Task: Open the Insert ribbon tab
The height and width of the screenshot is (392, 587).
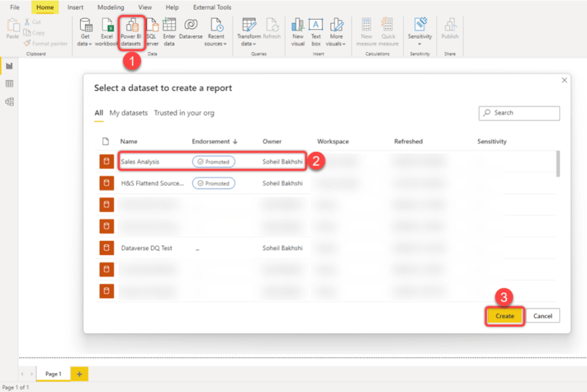Action: pyautogui.click(x=75, y=7)
